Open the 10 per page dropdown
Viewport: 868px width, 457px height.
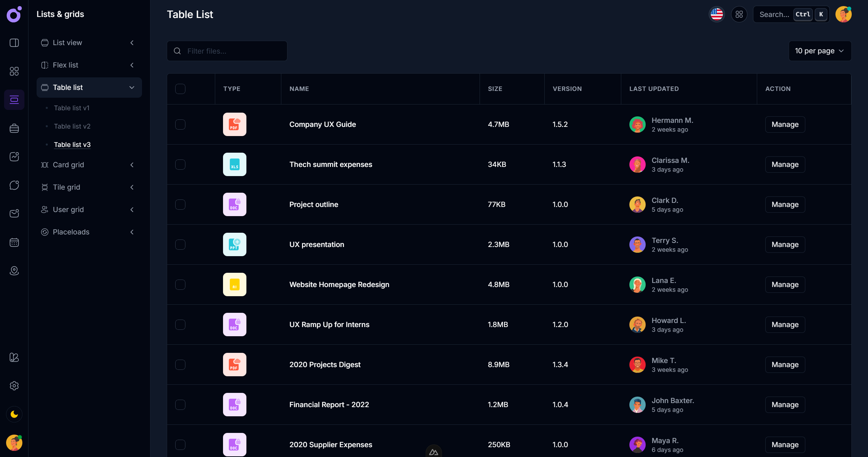click(x=820, y=51)
